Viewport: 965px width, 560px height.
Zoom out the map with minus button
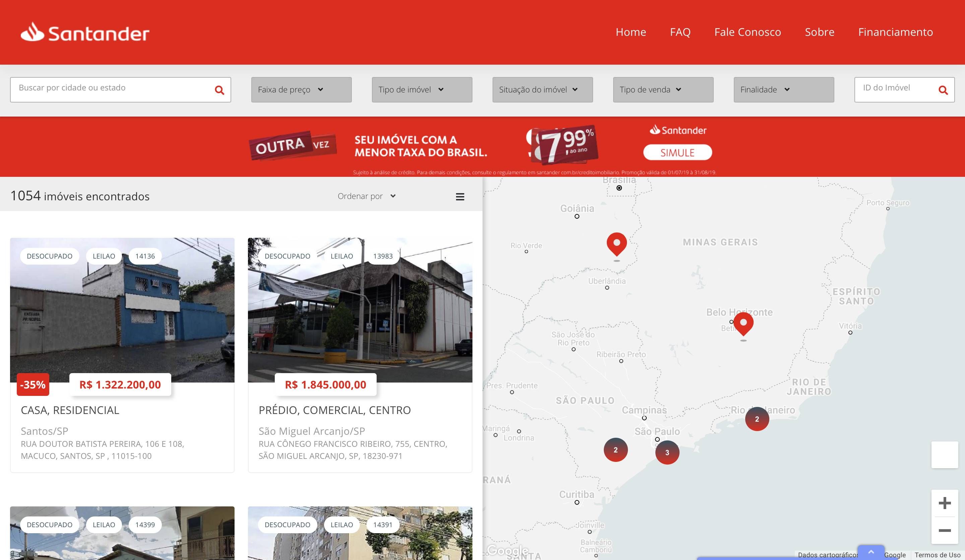(x=945, y=531)
